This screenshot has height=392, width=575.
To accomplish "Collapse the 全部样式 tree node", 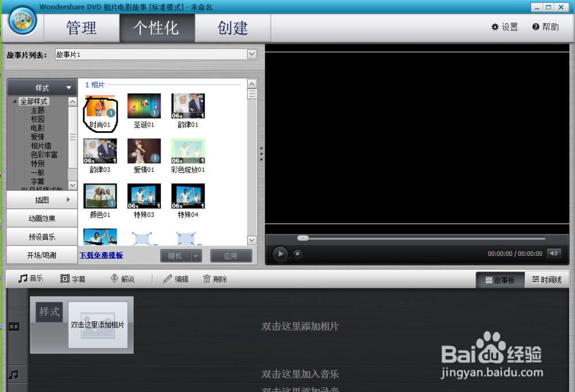I will tap(15, 102).
